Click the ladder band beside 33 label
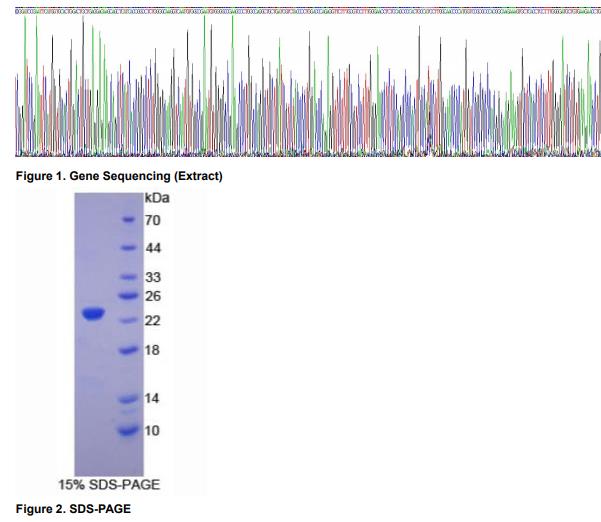601x522 pixels. (128, 277)
